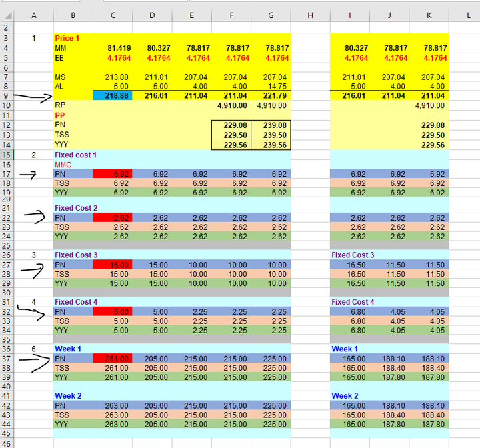
Task: Select column K header
Action: tap(429, 15)
